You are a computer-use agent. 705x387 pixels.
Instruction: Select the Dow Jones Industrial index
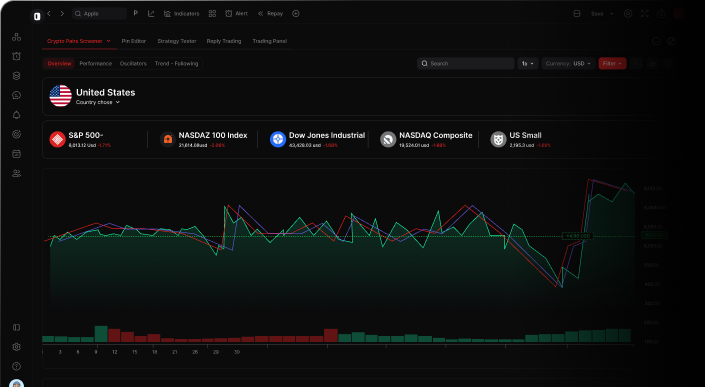point(317,139)
